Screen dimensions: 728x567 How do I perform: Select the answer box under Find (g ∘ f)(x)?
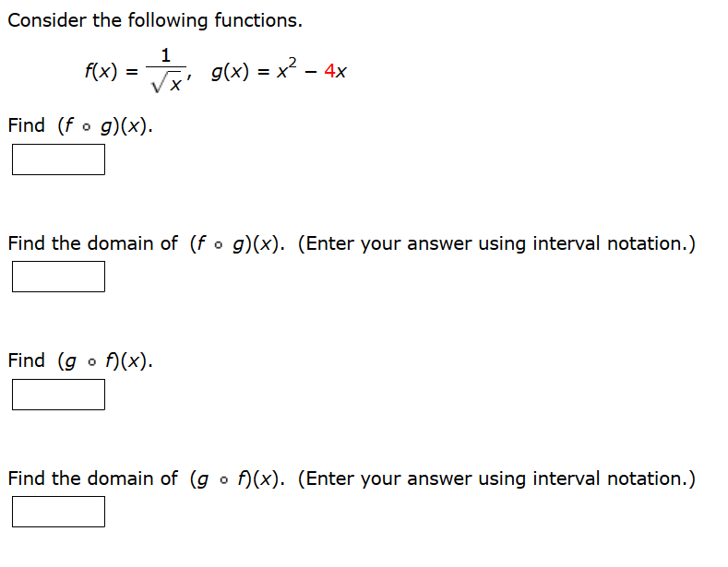(58, 395)
